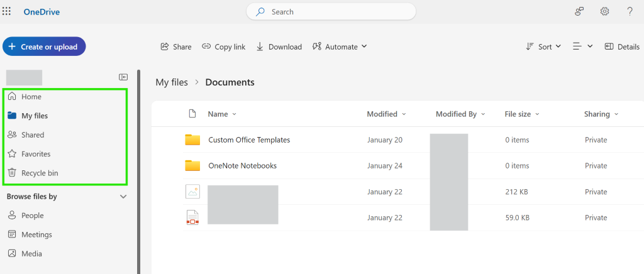This screenshot has height=274, width=644.
Task: Select My files in sidebar
Action: 34,116
